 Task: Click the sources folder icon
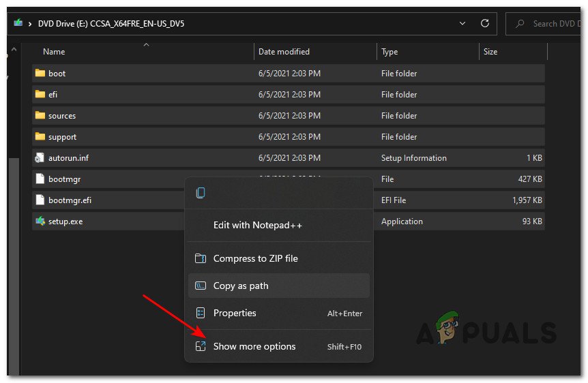40,116
